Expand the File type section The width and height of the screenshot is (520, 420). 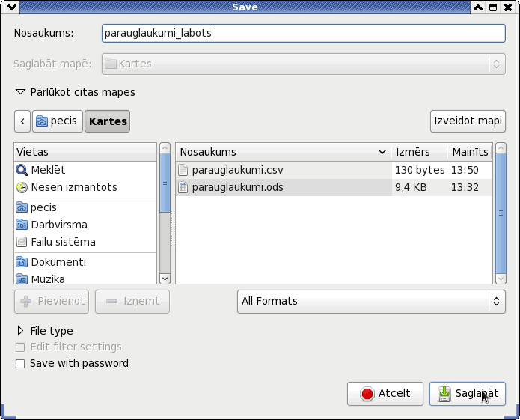(20, 331)
